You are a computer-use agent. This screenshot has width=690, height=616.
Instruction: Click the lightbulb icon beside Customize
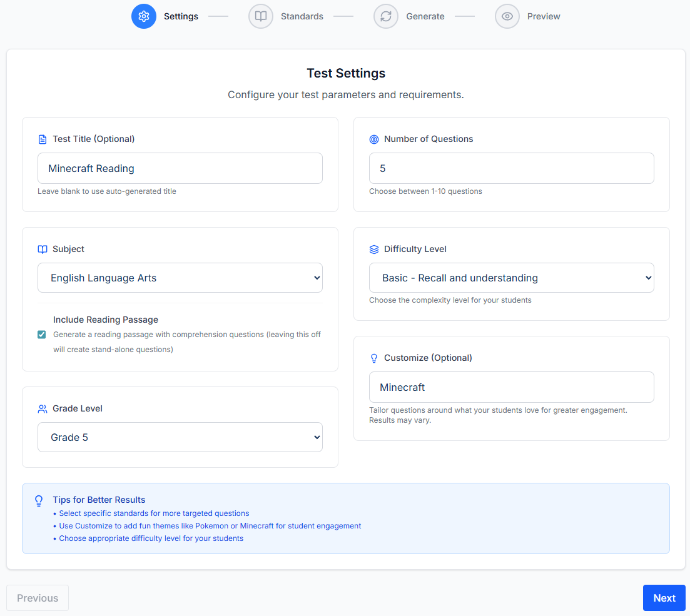(374, 358)
